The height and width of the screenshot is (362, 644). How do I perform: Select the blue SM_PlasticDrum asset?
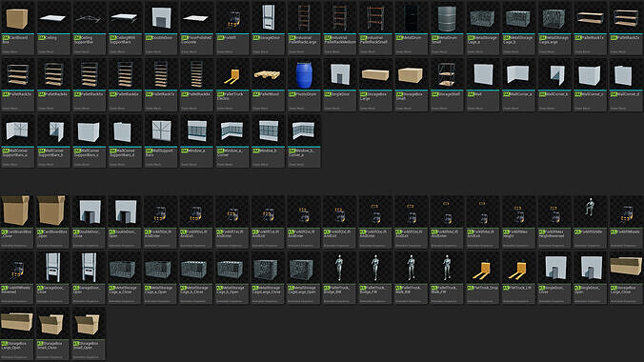(304, 85)
